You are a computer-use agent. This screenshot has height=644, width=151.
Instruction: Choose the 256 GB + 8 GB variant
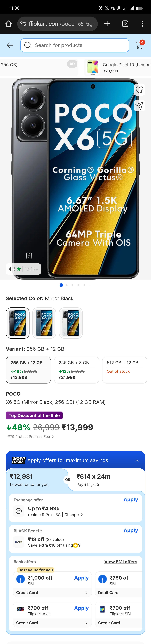coord(76,370)
